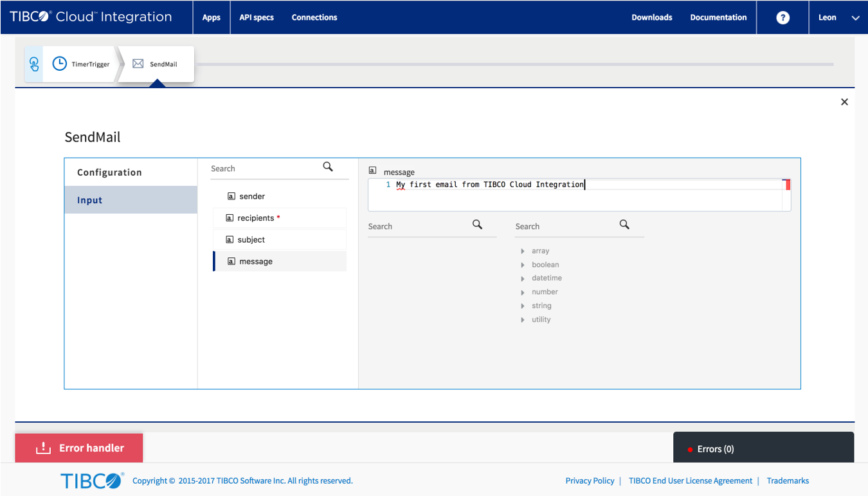Switch to the Configuration tab
Viewport: 868px width, 496px height.
pyautogui.click(x=109, y=172)
